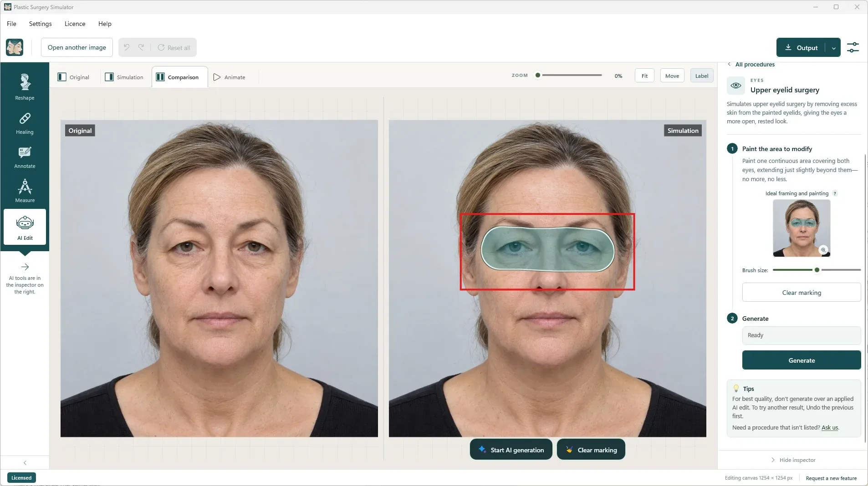Open the Licence menu
Screen dimensions: 868x486
(x=75, y=24)
